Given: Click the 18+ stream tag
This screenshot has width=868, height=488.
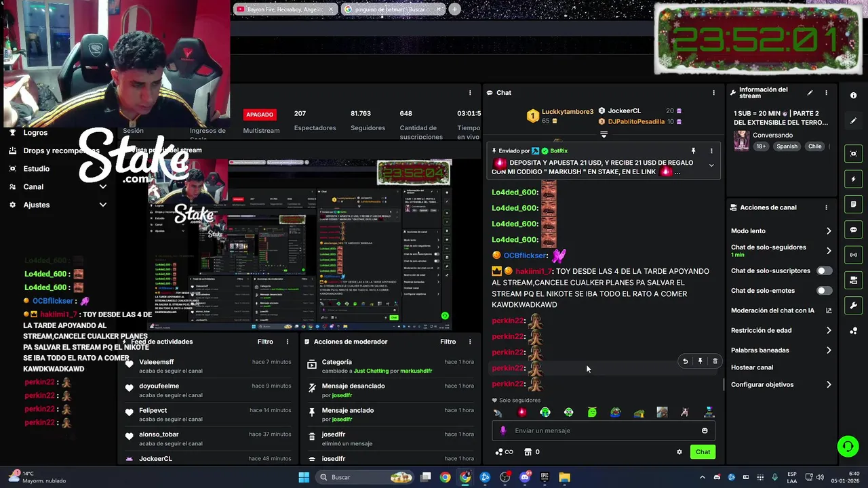Looking at the screenshot, I should pos(761,146).
